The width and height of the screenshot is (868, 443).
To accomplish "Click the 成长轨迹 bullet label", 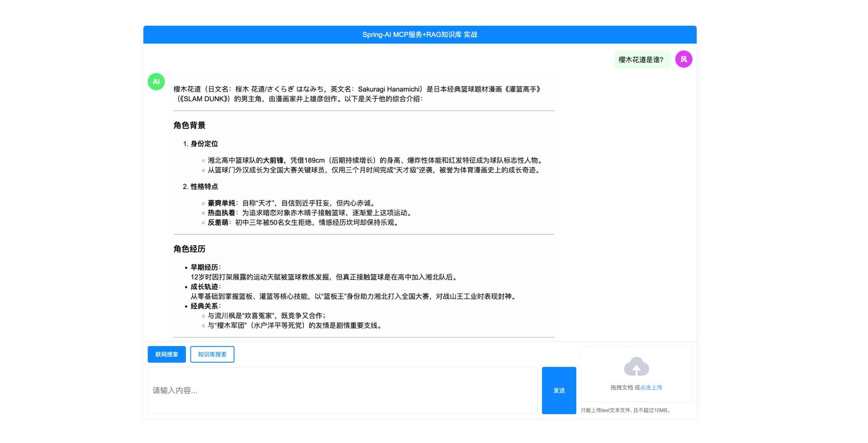I will point(204,287).
